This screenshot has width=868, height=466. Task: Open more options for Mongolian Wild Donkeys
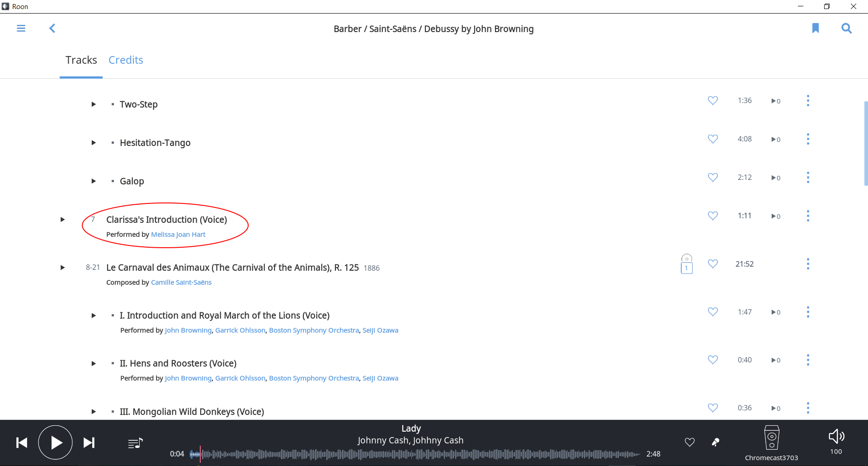808,408
